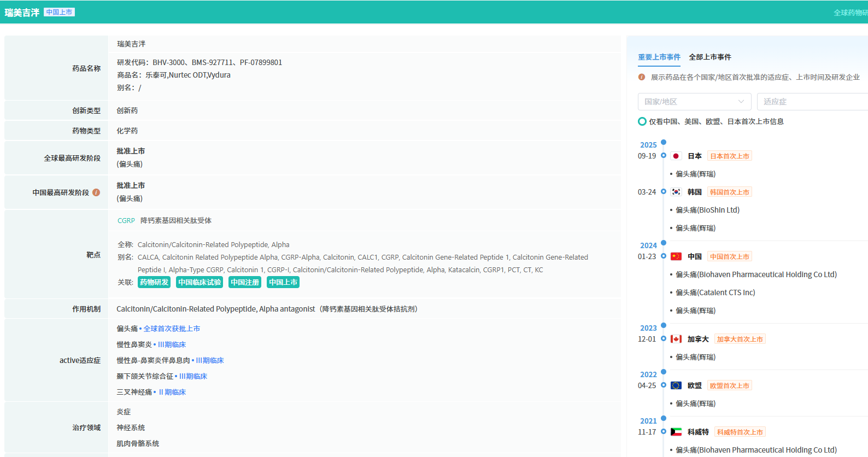
Task: Select the 2023 year marker dot
Action: [x=664, y=325]
